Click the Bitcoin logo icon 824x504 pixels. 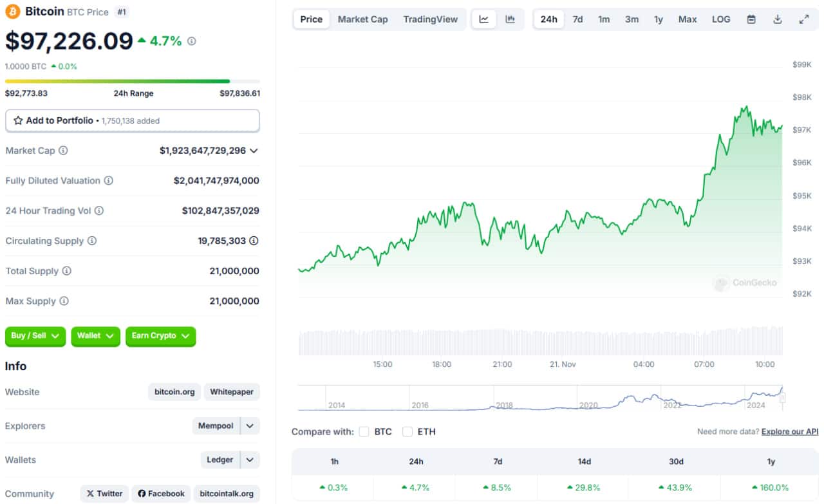(13, 12)
